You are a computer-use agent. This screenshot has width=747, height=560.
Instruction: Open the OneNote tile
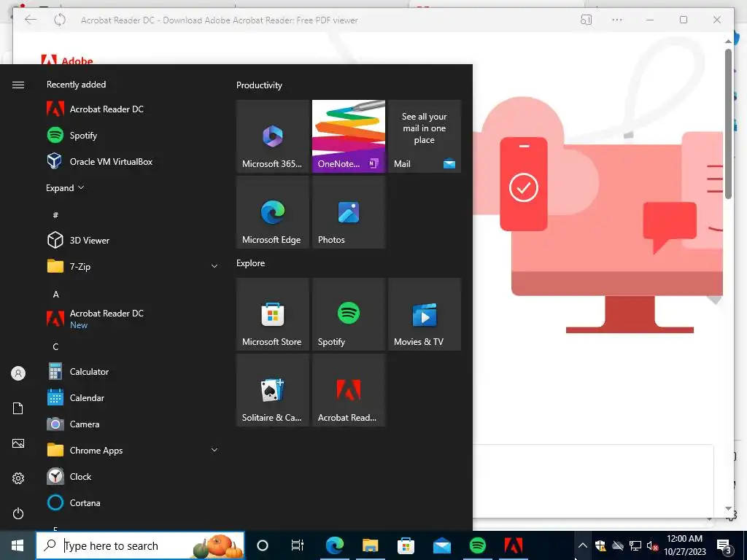pyautogui.click(x=349, y=136)
